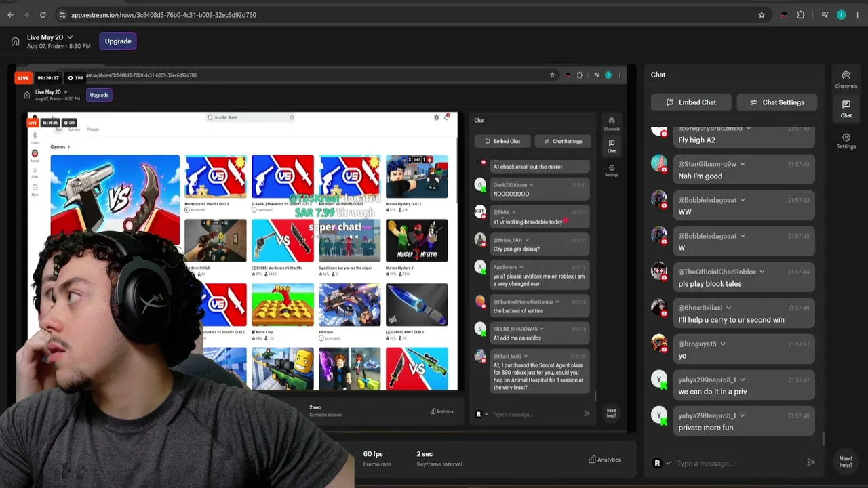Screen dimensions: 868x488
Task: Open chevron on 'private more fun' message sender
Action: click(743, 415)
